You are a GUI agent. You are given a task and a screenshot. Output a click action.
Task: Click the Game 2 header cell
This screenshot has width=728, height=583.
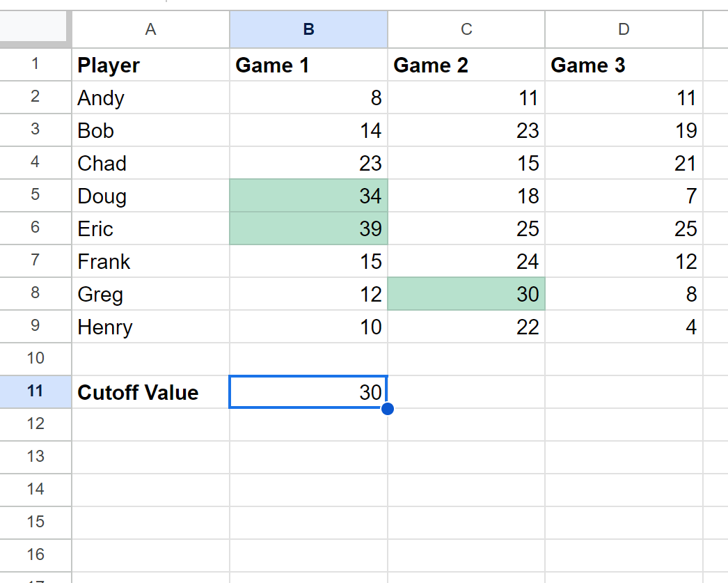(466, 65)
